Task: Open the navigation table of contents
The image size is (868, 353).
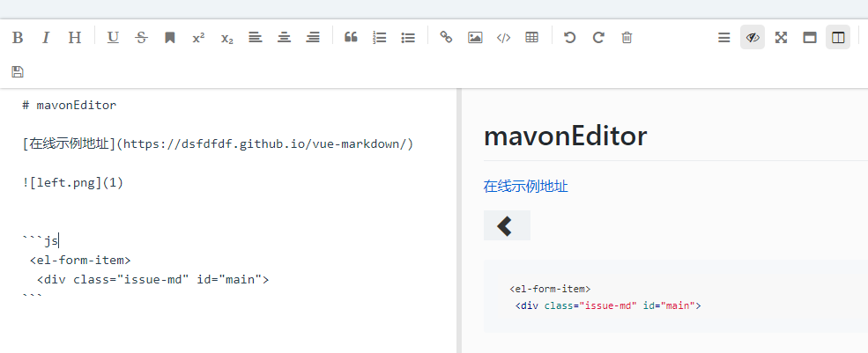Action: coord(724,38)
